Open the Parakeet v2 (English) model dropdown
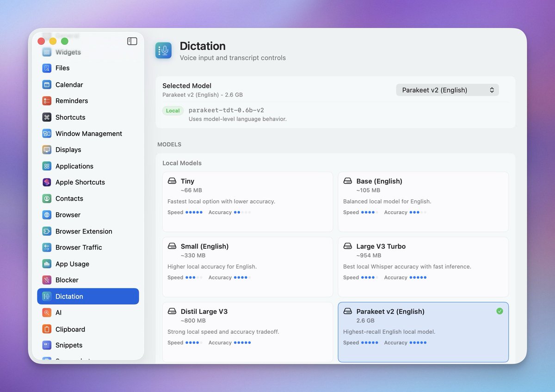The image size is (555, 392). [x=447, y=90]
